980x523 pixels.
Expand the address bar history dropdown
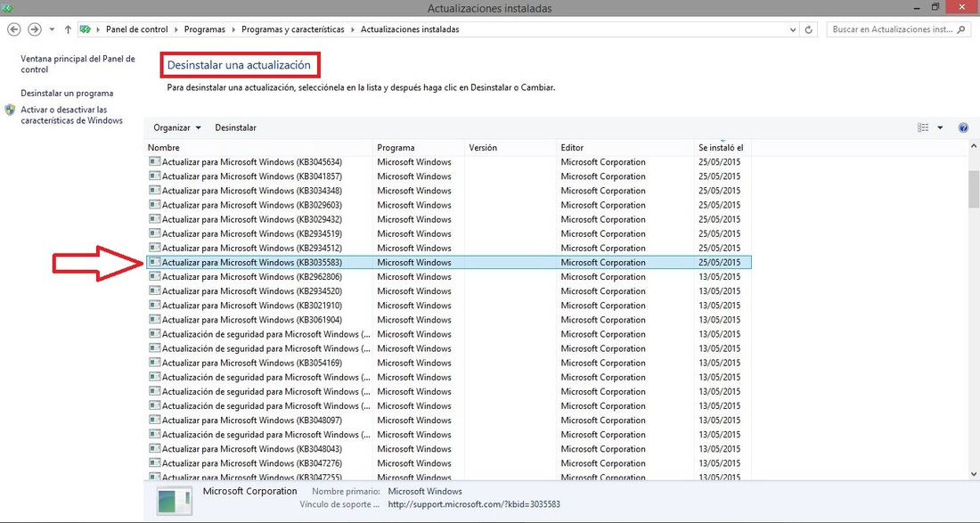pyautogui.click(x=793, y=29)
